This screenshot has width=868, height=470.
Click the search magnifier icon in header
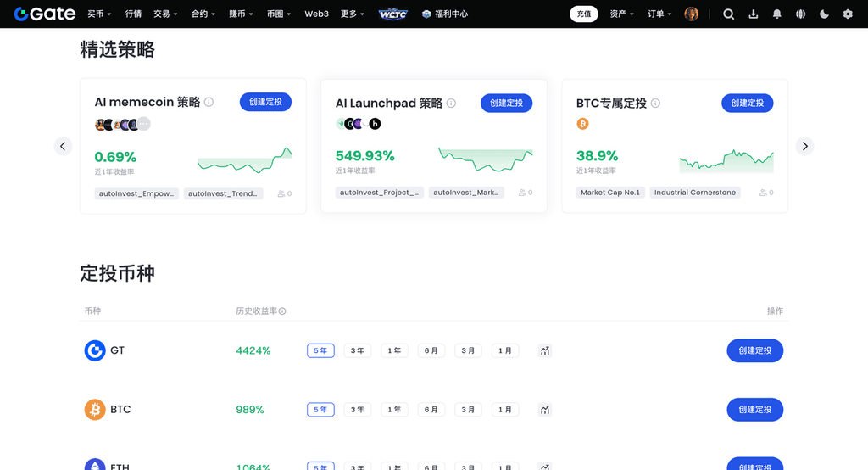728,14
